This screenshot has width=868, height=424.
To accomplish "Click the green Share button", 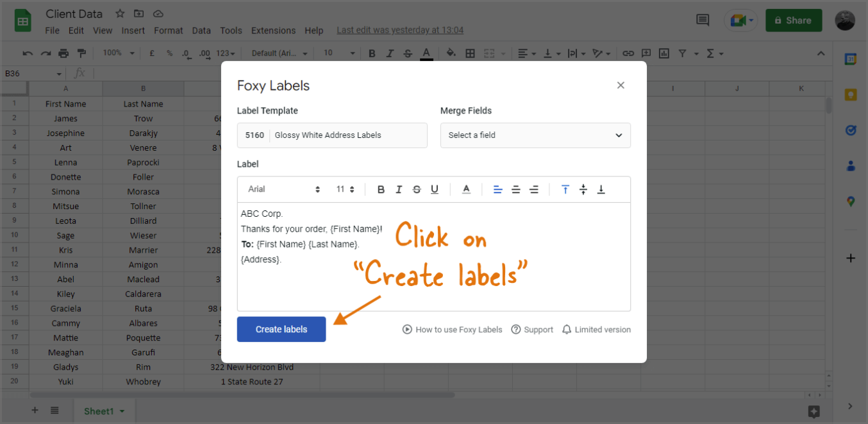I will point(794,21).
